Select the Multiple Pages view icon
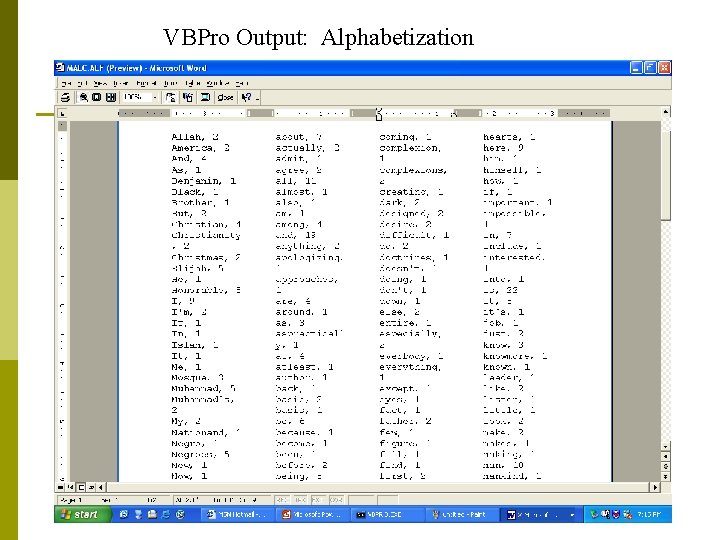 click(111, 97)
